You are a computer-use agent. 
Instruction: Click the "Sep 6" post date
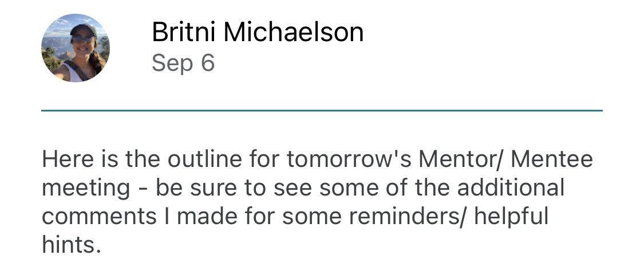[183, 62]
